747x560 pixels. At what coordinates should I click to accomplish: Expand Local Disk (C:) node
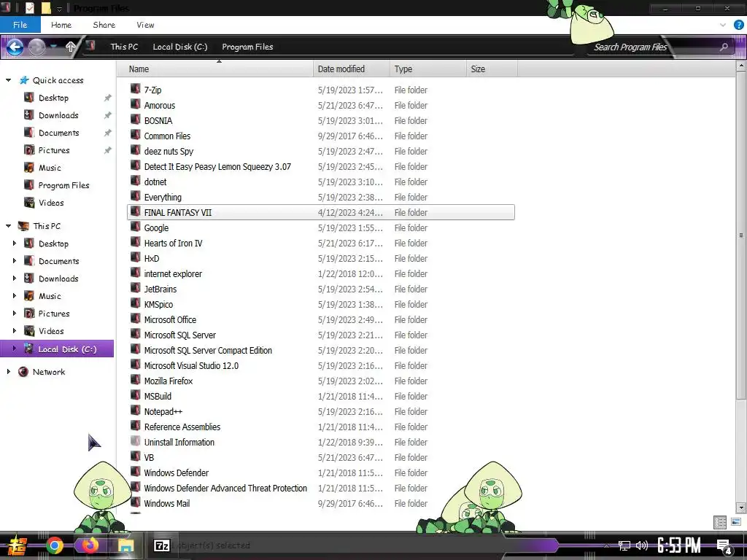(15, 349)
